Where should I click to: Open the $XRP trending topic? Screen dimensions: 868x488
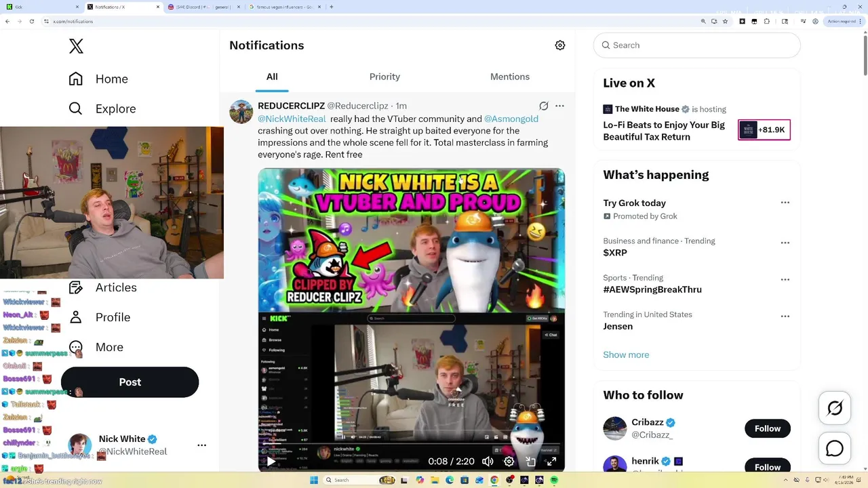pos(615,253)
